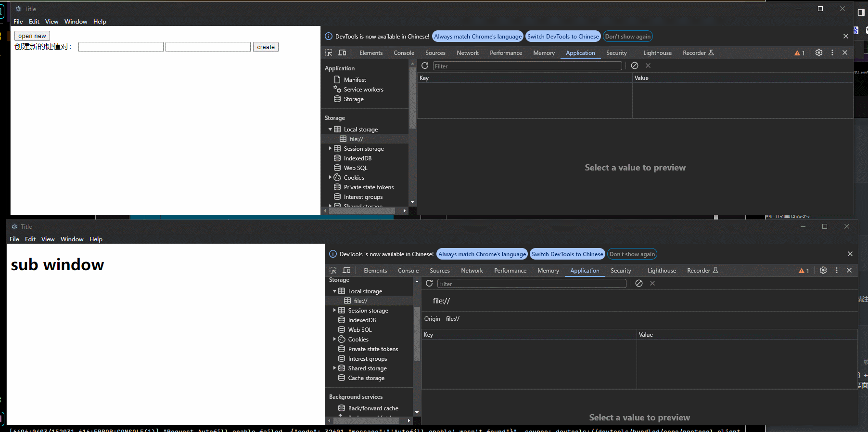This screenshot has height=432, width=868.
Task: Open File menu in top window
Action: [x=18, y=22]
